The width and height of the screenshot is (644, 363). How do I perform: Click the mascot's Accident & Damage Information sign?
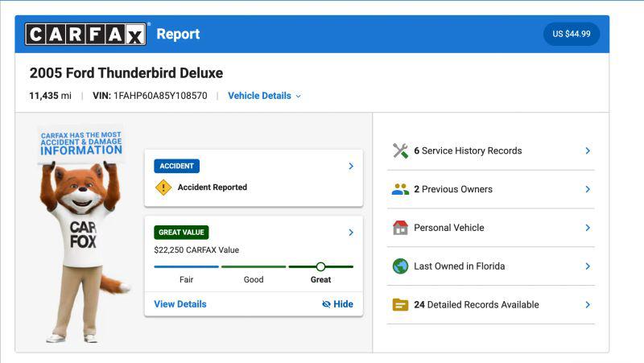tap(81, 144)
